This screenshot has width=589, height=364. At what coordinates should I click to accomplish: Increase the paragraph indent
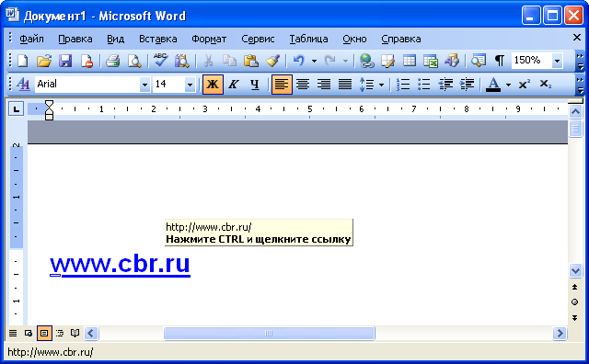click(467, 84)
